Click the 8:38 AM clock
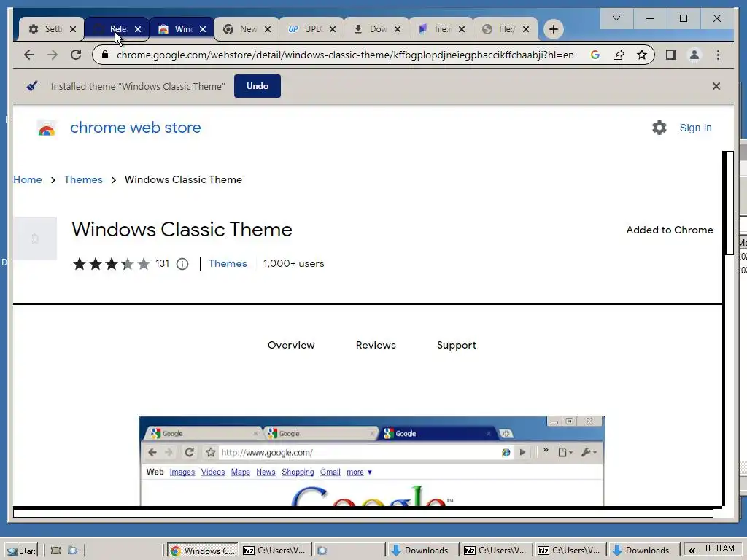 click(720, 548)
